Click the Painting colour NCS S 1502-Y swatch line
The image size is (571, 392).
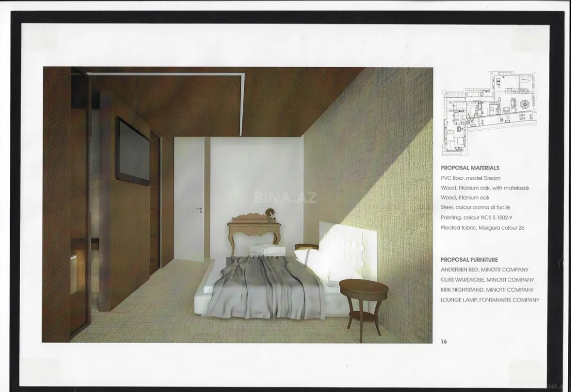point(476,217)
